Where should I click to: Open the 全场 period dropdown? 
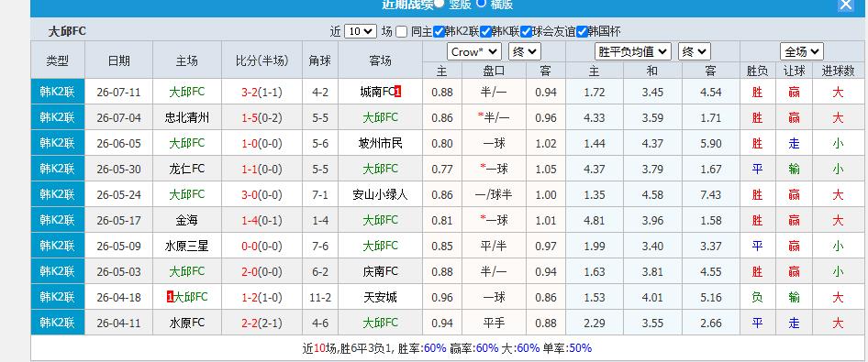[x=802, y=52]
